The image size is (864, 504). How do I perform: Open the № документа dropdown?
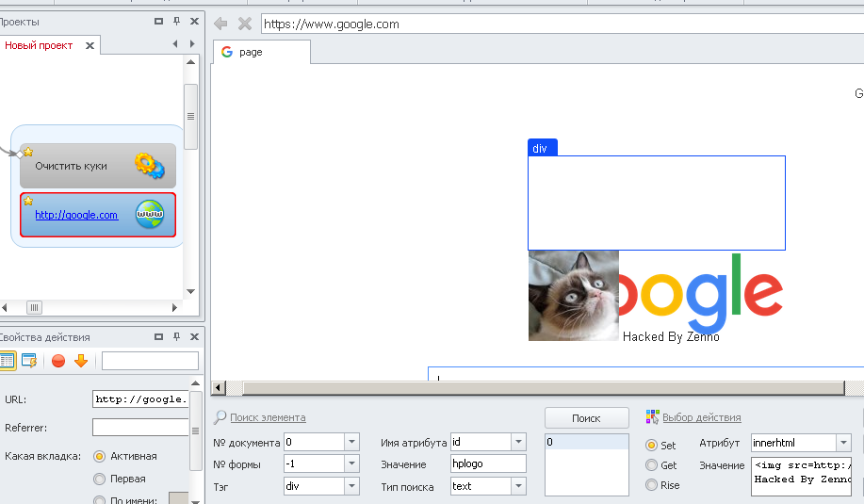click(351, 442)
